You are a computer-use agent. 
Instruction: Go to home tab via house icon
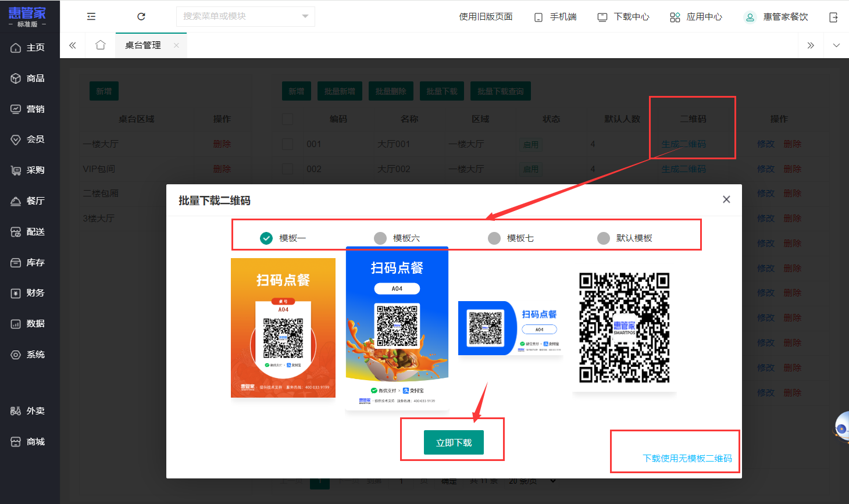point(101,45)
